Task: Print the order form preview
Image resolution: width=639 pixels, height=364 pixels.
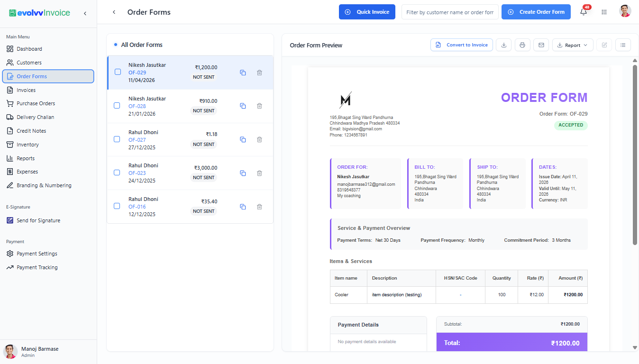Action: pos(522,45)
